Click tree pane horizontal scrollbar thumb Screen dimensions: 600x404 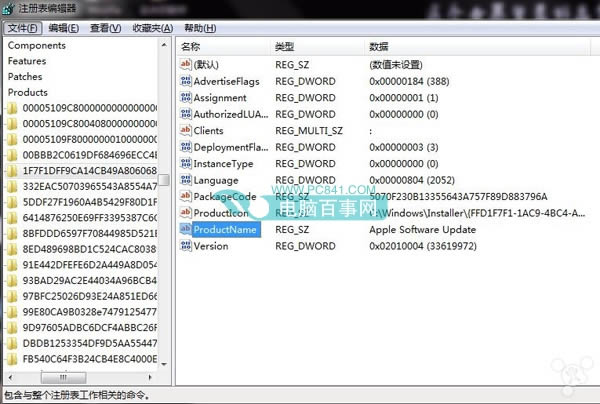click(64, 377)
